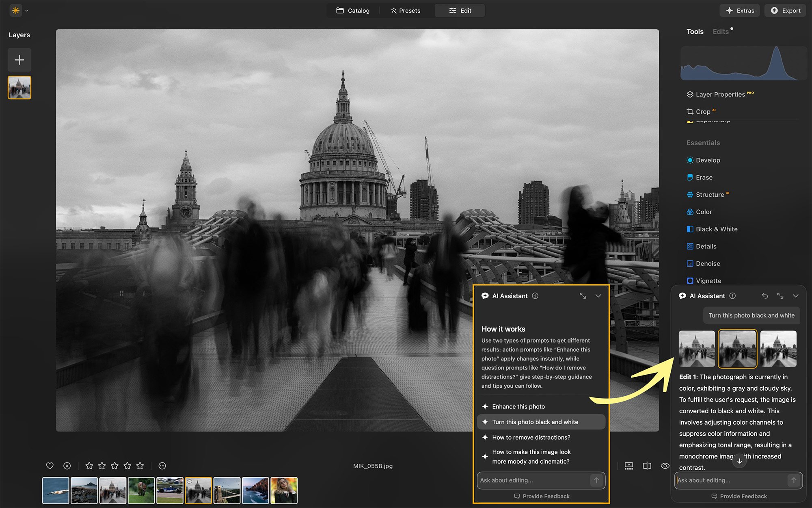Click the Export button
This screenshot has width=812, height=508.
(x=785, y=10)
